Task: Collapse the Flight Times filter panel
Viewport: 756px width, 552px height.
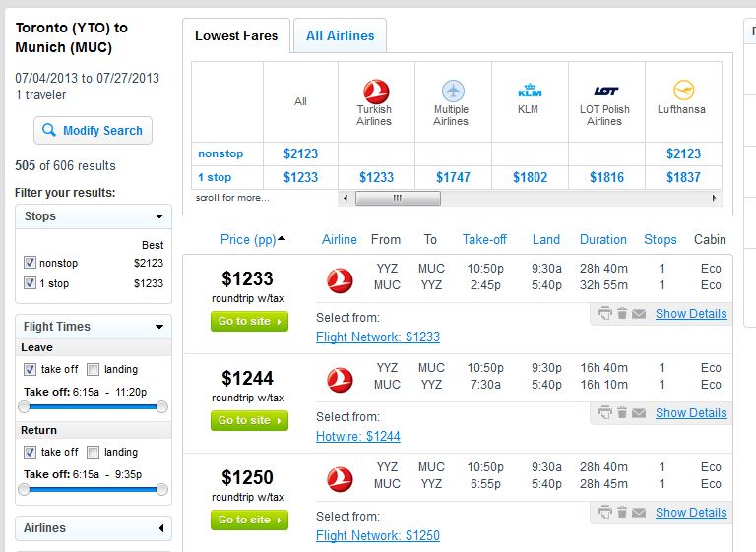Action: 159,327
